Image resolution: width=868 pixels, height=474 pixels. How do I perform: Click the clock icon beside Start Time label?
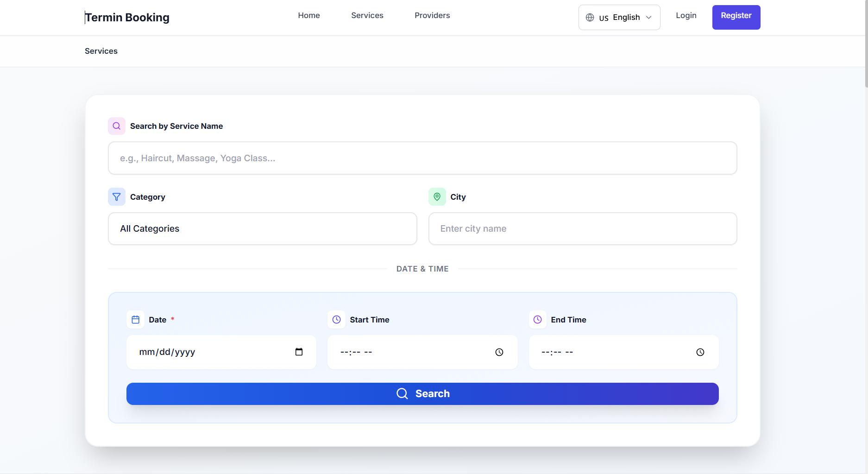337,320
